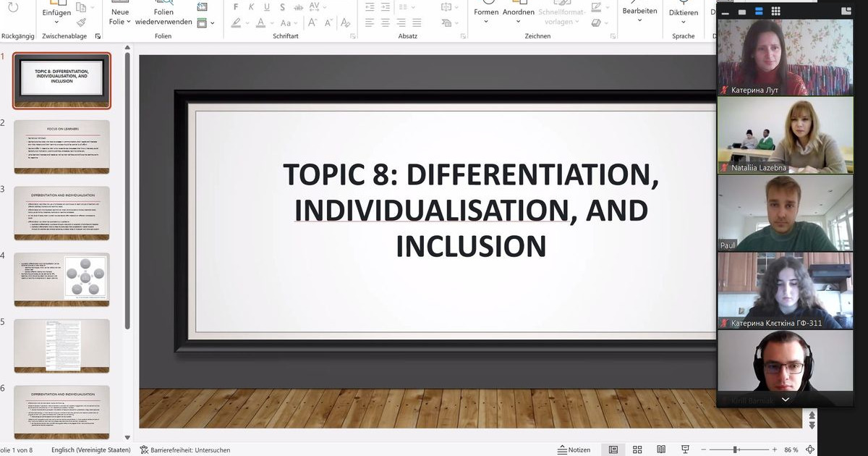Switch to slide sorter view
Image resolution: width=868 pixels, height=456 pixels.
pos(637,449)
